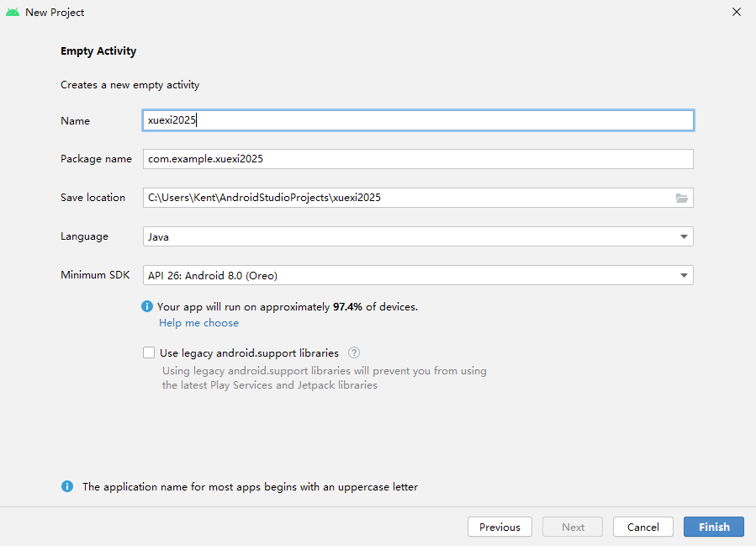Click into the Name input field
Screen dimensions: 756x546
pos(418,120)
